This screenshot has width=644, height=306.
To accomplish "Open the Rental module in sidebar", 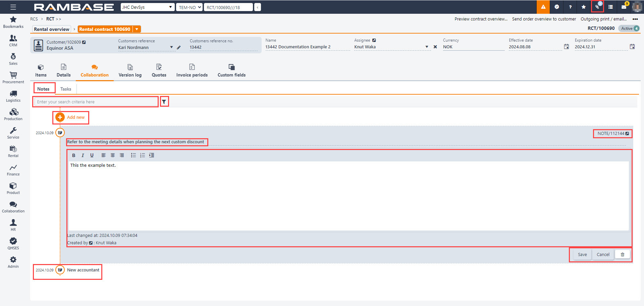I will [13, 151].
